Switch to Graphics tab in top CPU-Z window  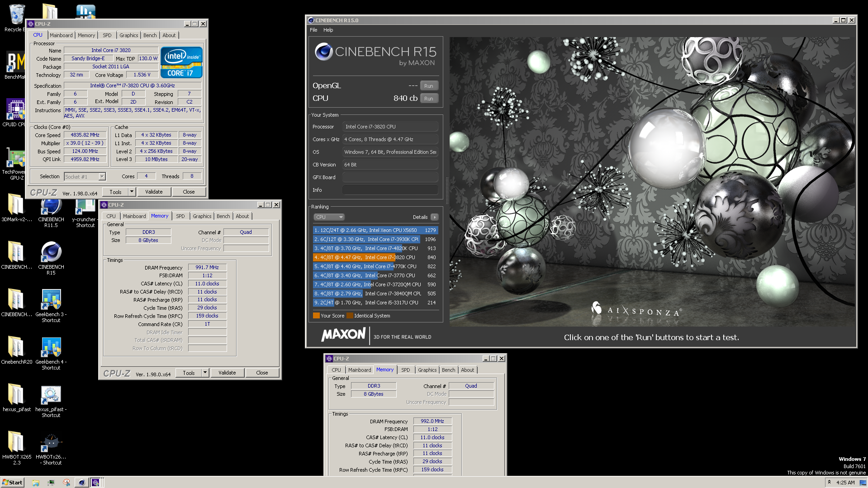128,35
